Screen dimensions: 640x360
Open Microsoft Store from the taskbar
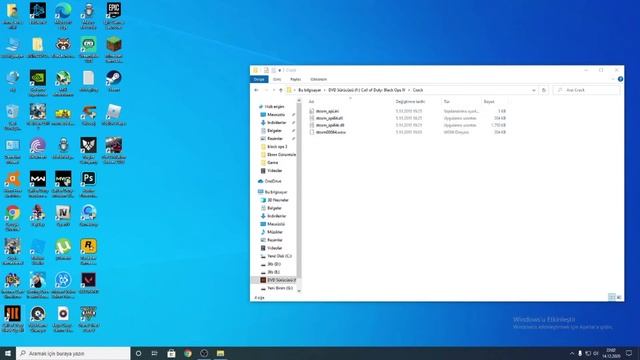[171, 353]
